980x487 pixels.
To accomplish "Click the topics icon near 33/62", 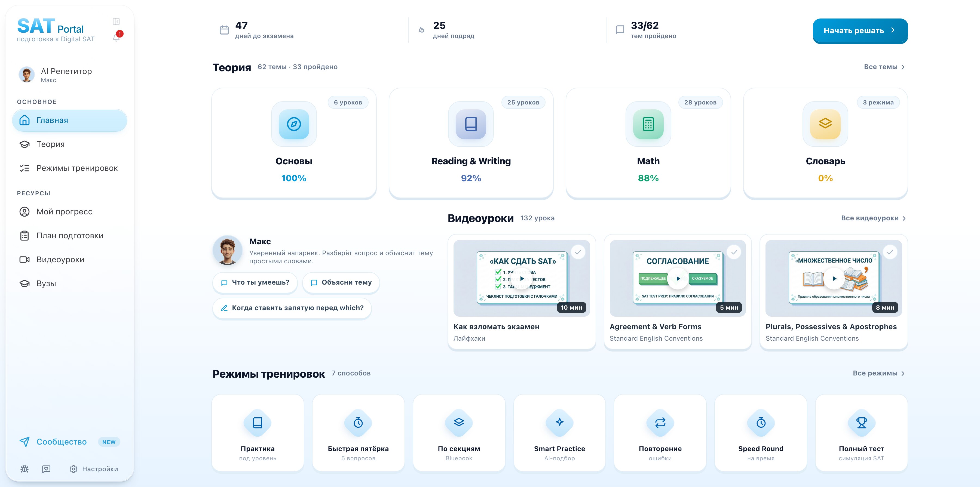I will click(620, 30).
